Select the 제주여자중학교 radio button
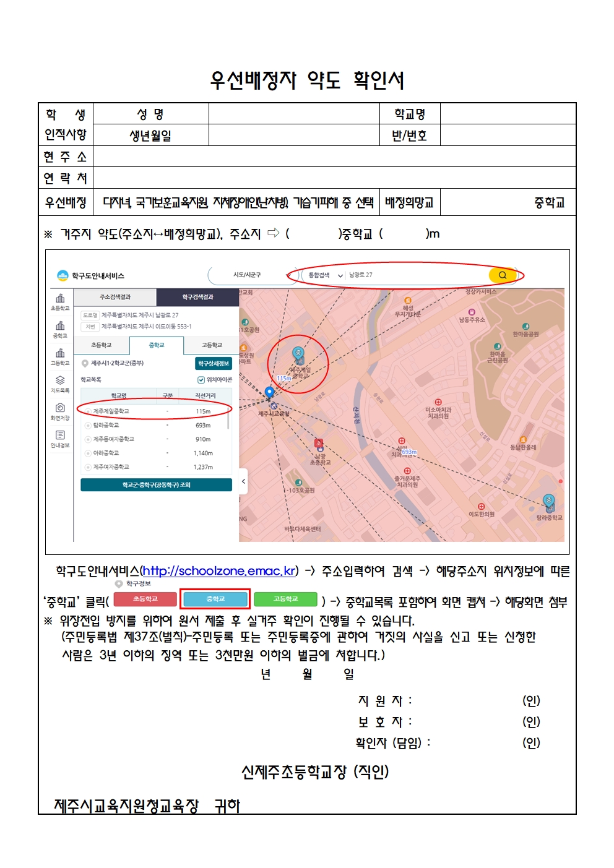Screen dimensions: 614x868 88,467
